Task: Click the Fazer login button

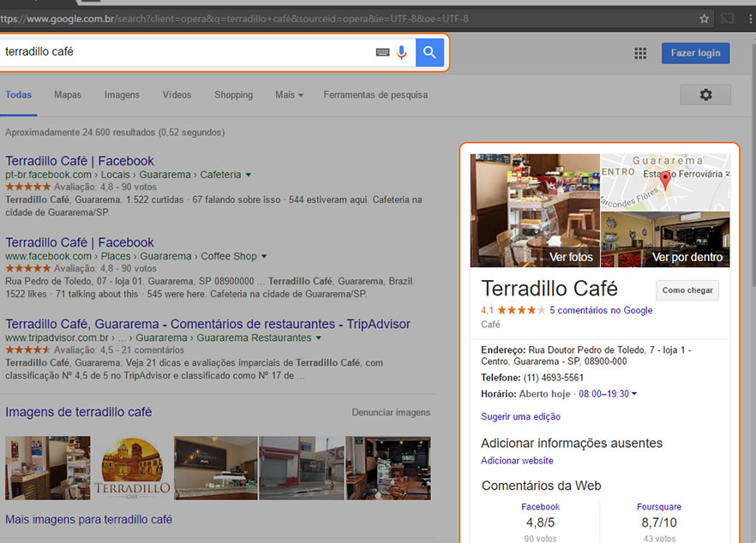Action: click(695, 53)
